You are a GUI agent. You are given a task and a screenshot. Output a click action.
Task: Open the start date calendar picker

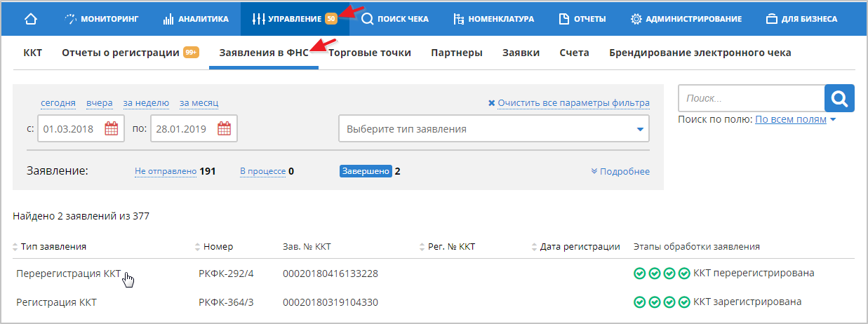point(112,129)
